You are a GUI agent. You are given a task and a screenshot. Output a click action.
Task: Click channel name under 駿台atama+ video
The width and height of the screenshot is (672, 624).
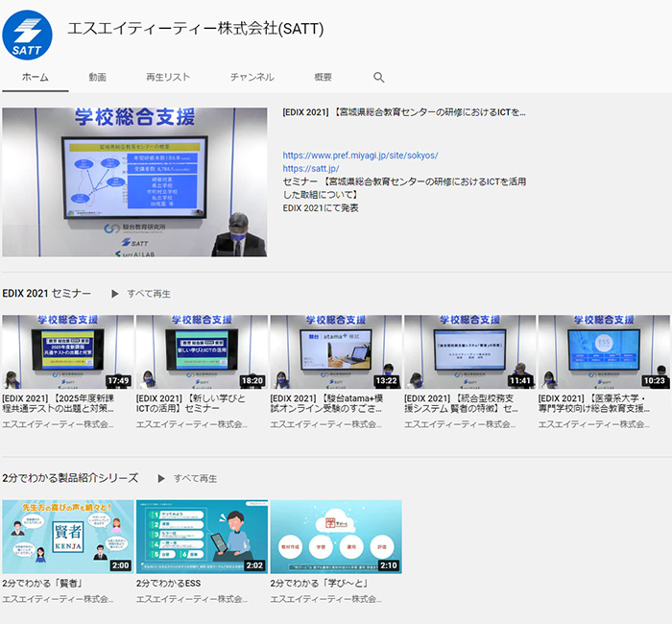point(326,424)
